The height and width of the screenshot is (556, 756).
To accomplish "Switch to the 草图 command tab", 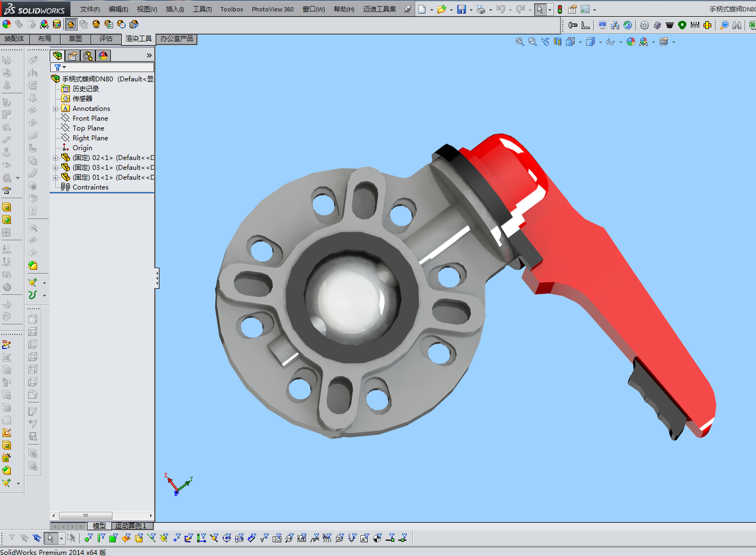I will 75,39.
